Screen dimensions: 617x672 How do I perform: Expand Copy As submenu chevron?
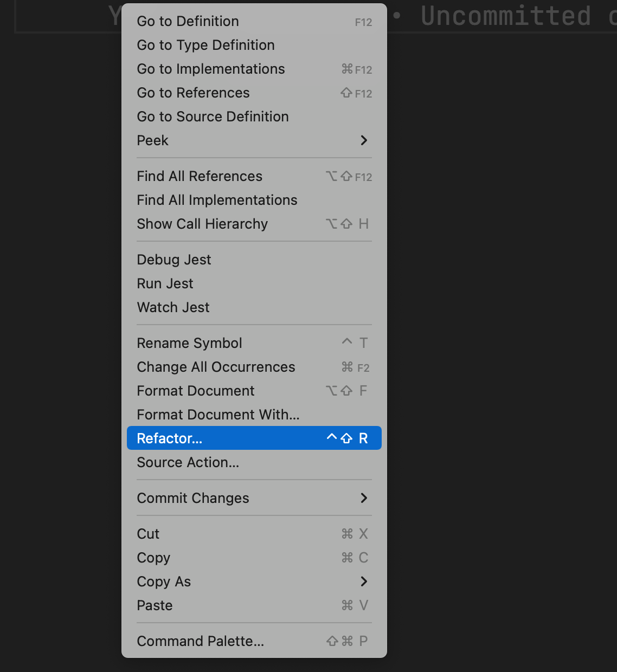point(364,581)
